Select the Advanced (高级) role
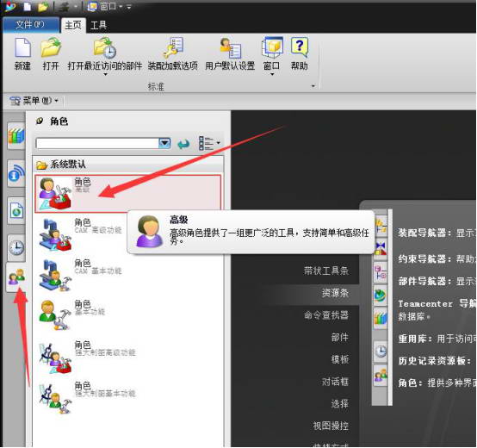The height and width of the screenshot is (448, 477). [x=127, y=193]
